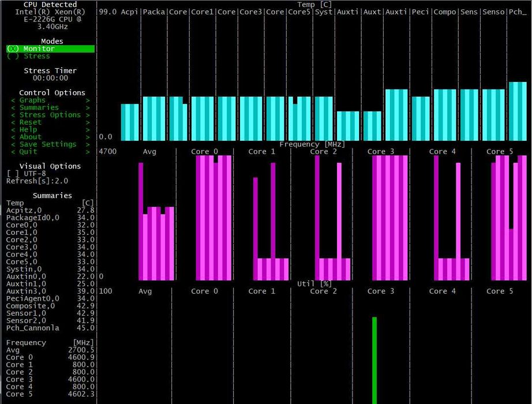Click right arrow next to Graphs
Viewport: 532px width, 404px height.
(88, 100)
